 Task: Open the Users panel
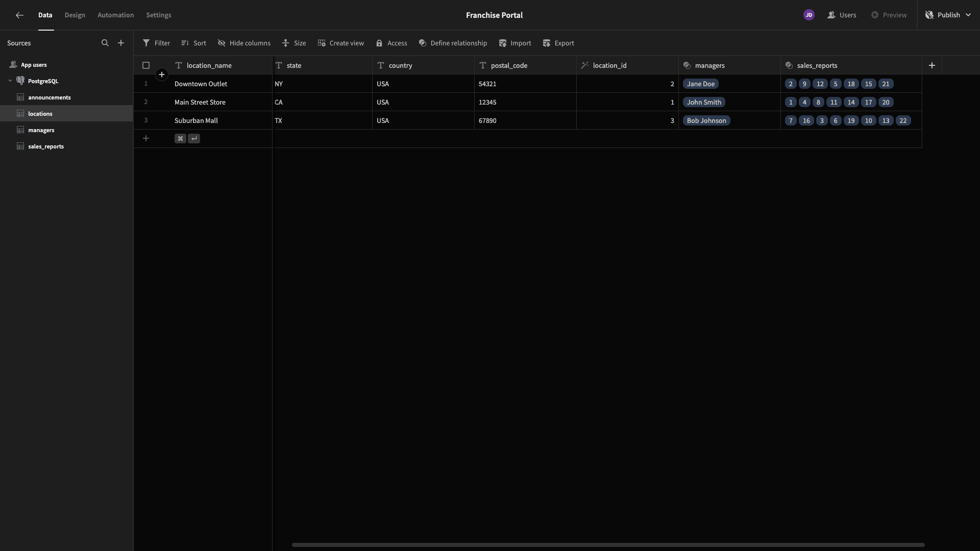tap(842, 15)
